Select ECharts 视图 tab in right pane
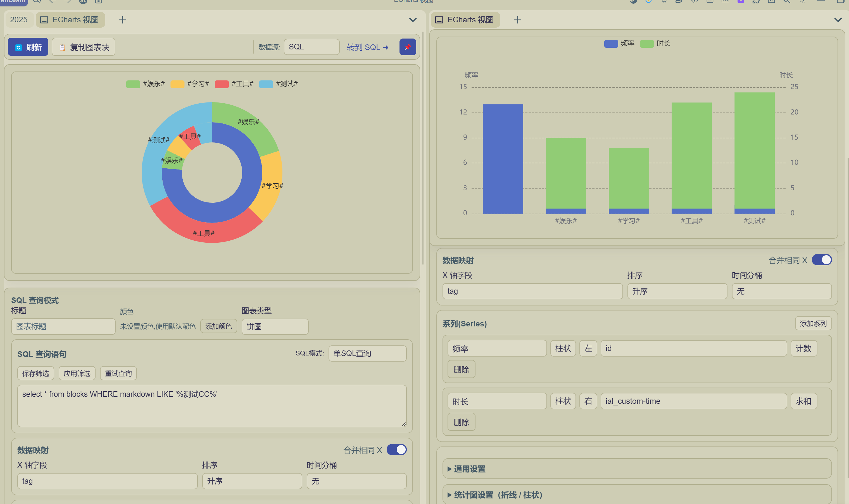 [465, 20]
